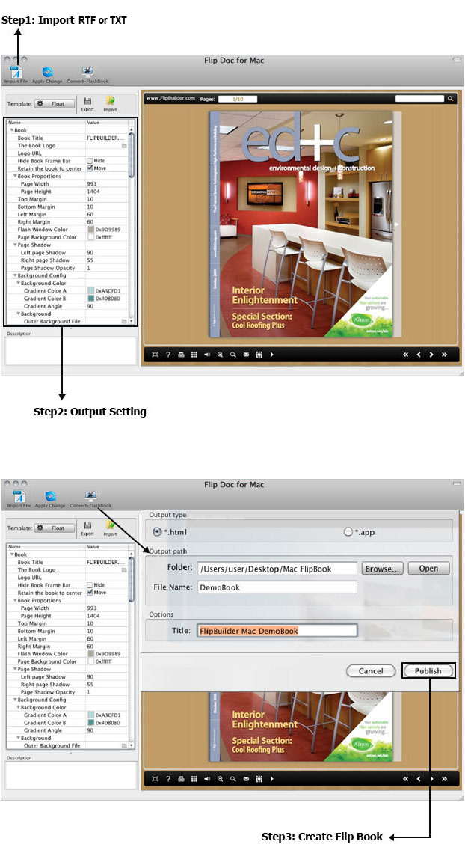Click the Folder path input field
Image resolution: width=465 pixels, height=868 pixels.
(x=277, y=569)
